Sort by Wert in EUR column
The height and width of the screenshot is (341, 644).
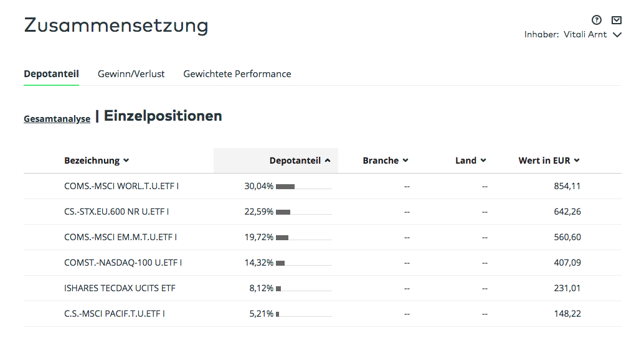tap(549, 161)
